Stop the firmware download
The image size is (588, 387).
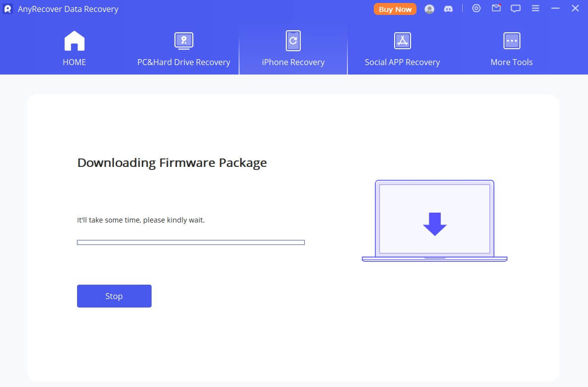tap(114, 296)
